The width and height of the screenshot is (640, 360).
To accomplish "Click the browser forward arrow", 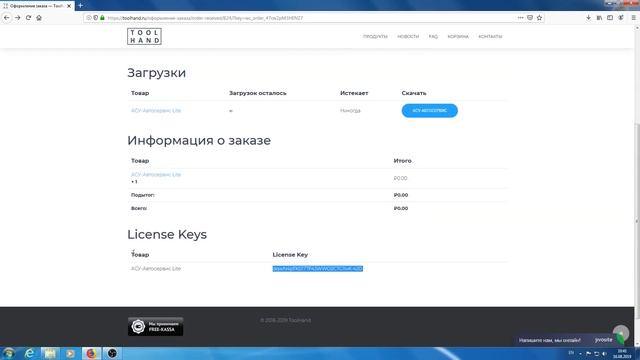I will 18,18.
